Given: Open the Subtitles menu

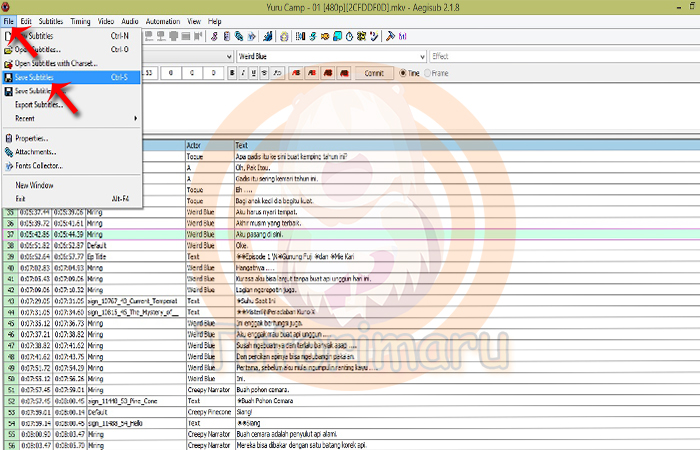Looking at the screenshot, I should 51,21.
